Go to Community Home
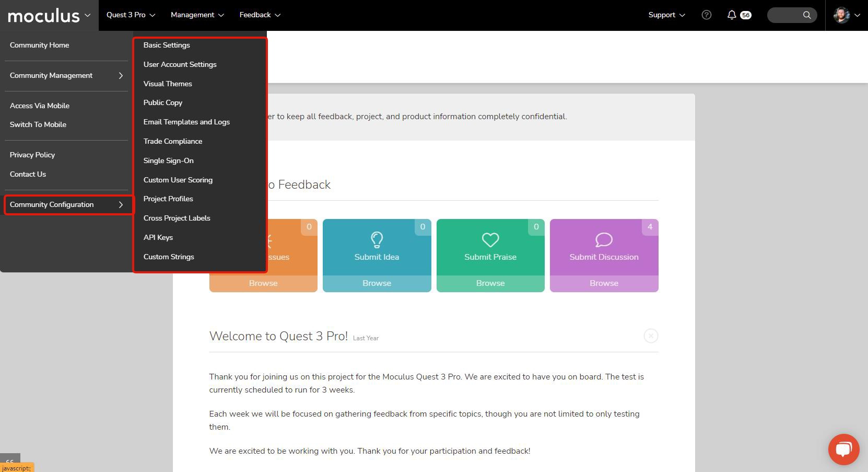This screenshot has height=472, width=868. (39, 45)
